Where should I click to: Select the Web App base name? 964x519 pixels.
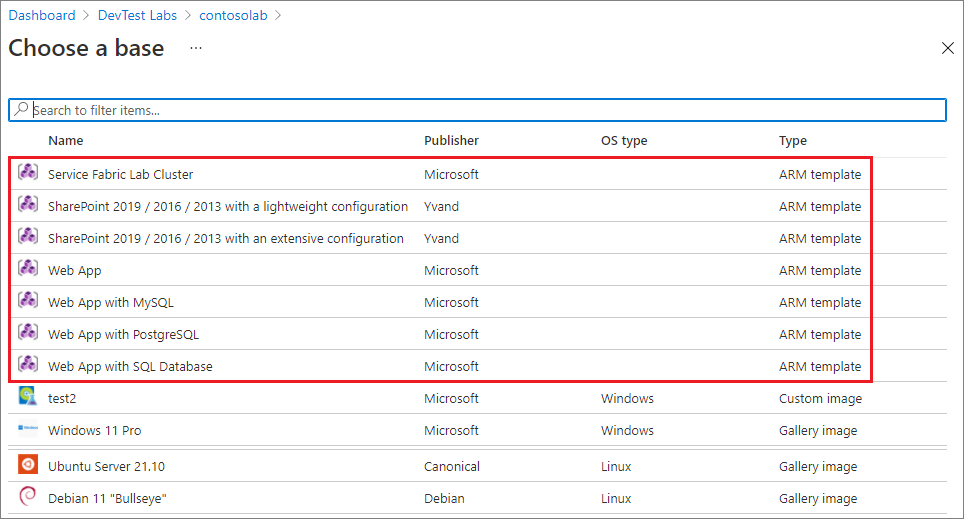(x=74, y=271)
